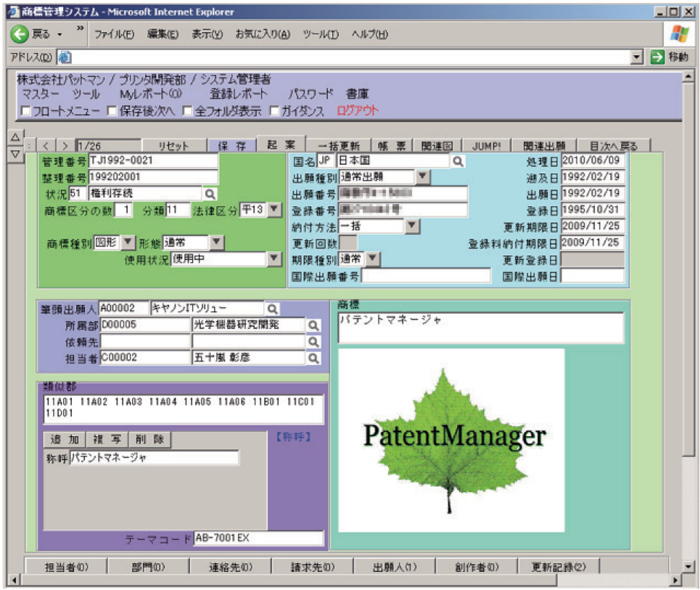Image resolution: width=700 pixels, height=590 pixels.
Task: Open 登録レポート menu item
Action: point(239,94)
